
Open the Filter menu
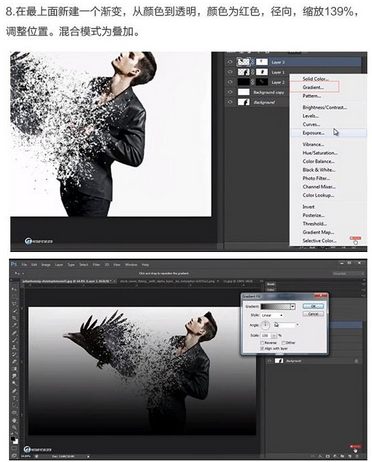[x=96, y=265]
